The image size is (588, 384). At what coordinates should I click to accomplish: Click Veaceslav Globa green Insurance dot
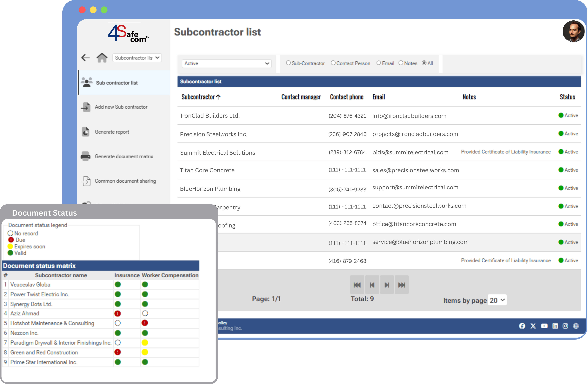tap(118, 285)
